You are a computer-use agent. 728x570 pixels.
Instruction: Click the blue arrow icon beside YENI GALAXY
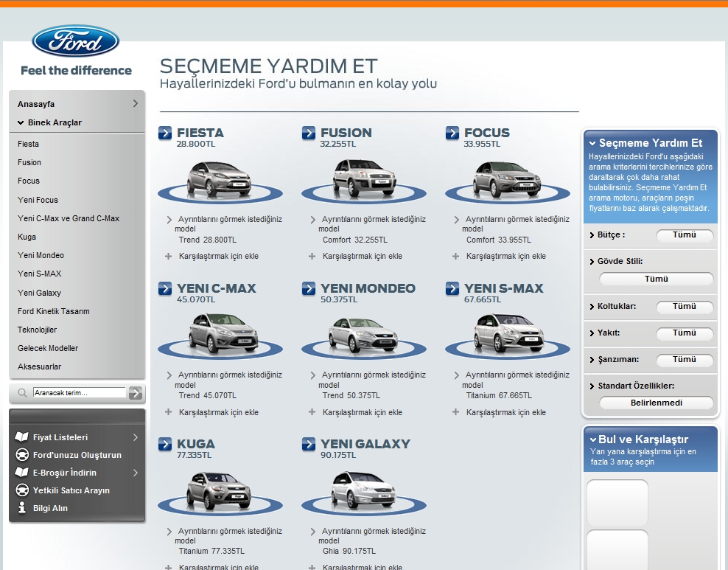(x=308, y=444)
